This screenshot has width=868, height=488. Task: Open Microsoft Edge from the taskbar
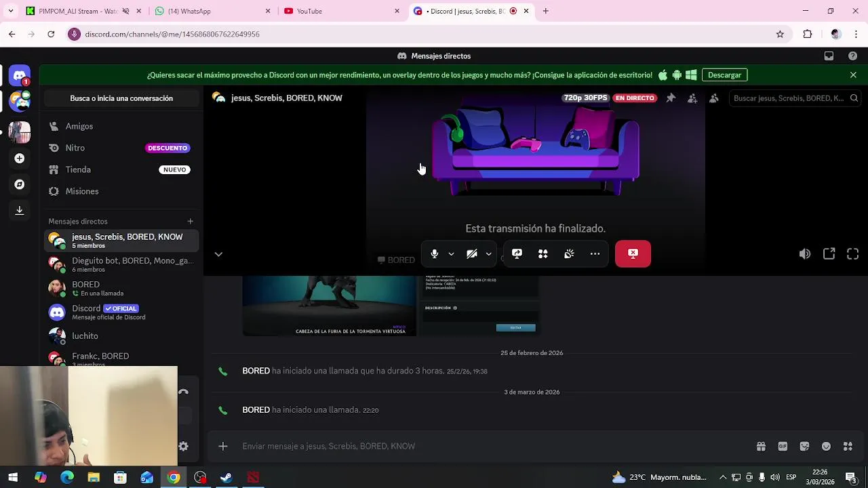pos(66,478)
